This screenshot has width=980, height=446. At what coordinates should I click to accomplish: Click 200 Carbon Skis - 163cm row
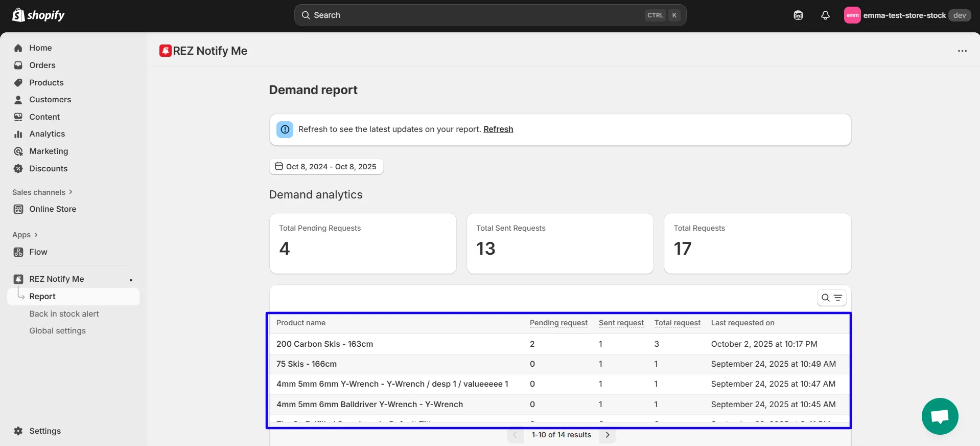[x=559, y=344]
